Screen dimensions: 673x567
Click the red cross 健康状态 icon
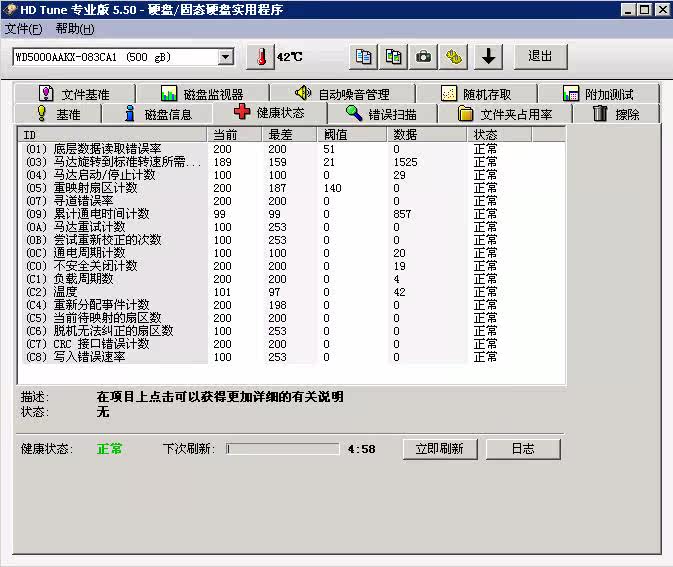[242, 112]
